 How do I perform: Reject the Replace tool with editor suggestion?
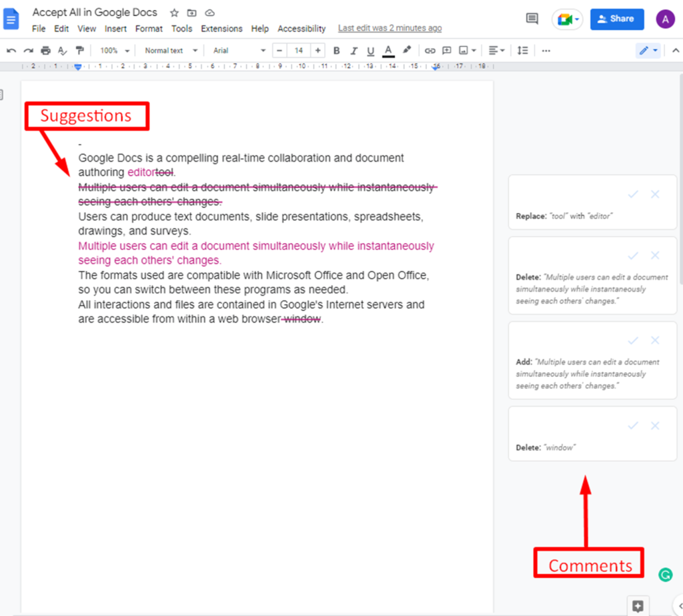pyautogui.click(x=655, y=194)
